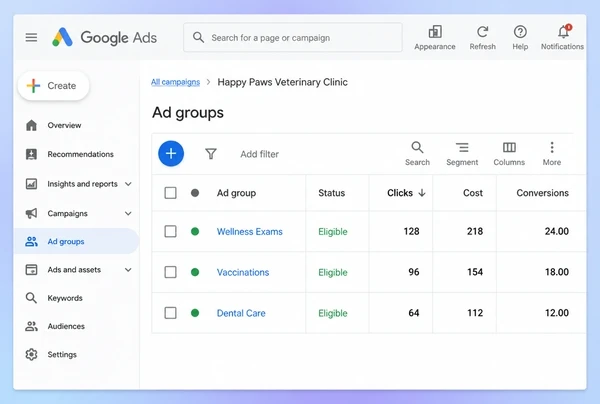Click the Create button
The width and height of the screenshot is (600, 404).
pos(54,86)
